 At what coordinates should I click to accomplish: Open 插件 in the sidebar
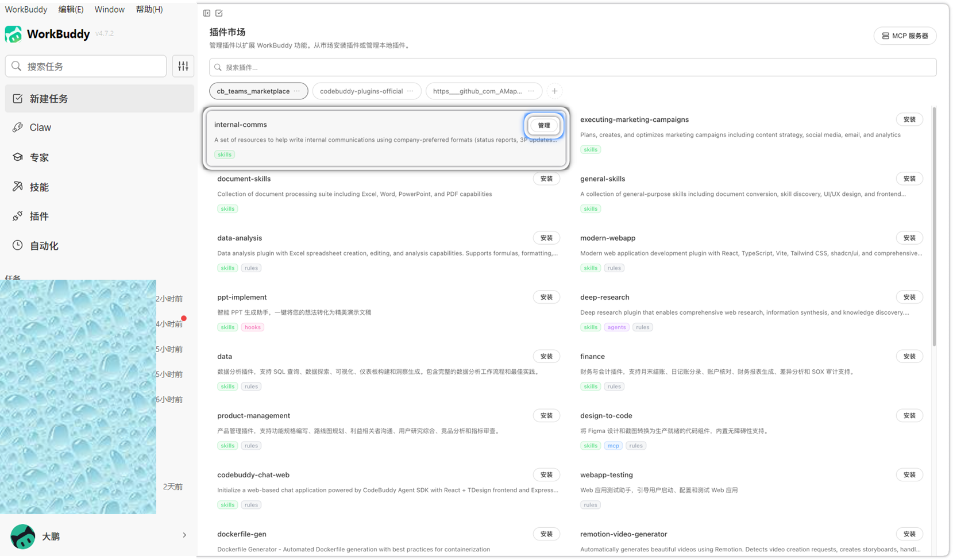[x=99, y=216]
